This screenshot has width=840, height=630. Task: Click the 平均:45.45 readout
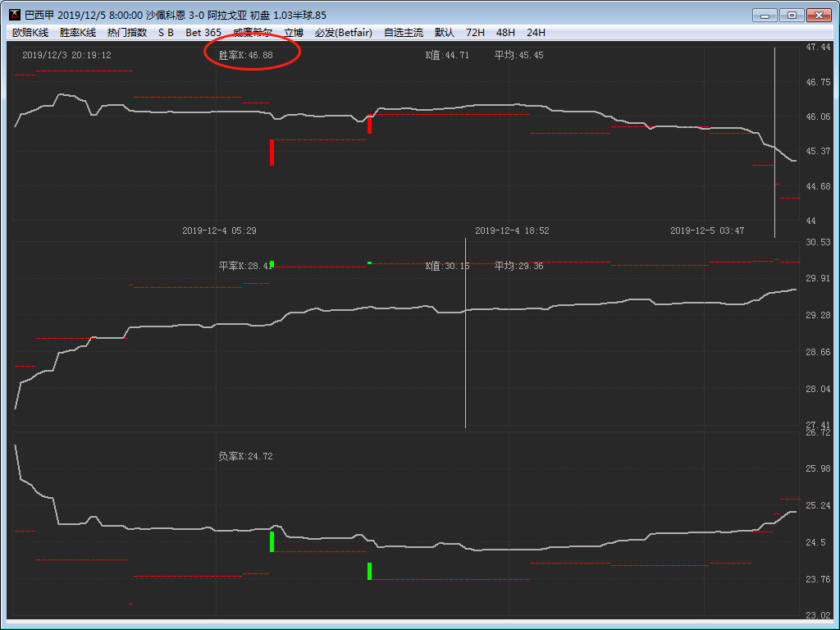click(518, 55)
